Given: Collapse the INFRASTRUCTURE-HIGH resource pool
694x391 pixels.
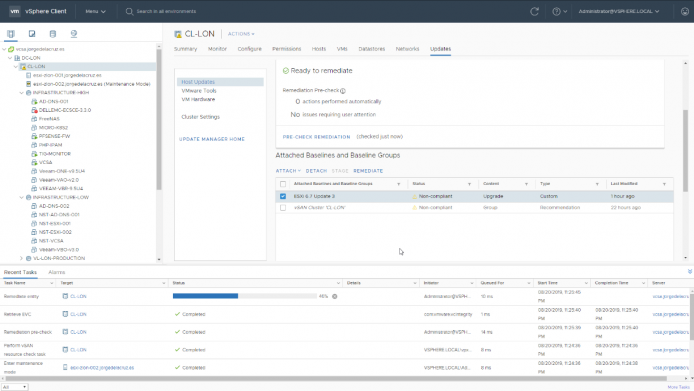Looking at the screenshot, I should (x=21, y=93).
